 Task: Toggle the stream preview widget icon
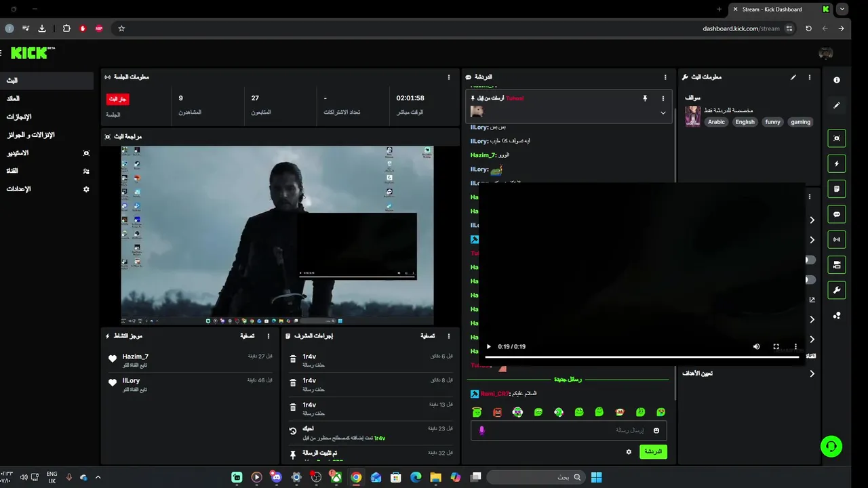[837, 138]
